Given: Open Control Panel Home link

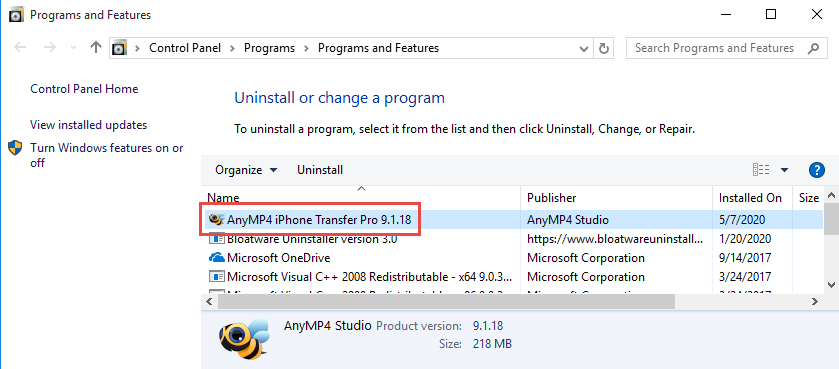Looking at the screenshot, I should pos(84,89).
